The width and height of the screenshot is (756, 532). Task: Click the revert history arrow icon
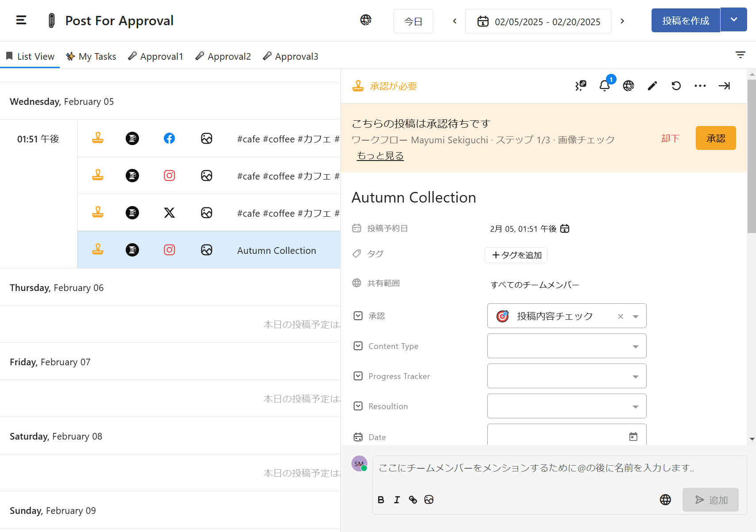tap(676, 86)
